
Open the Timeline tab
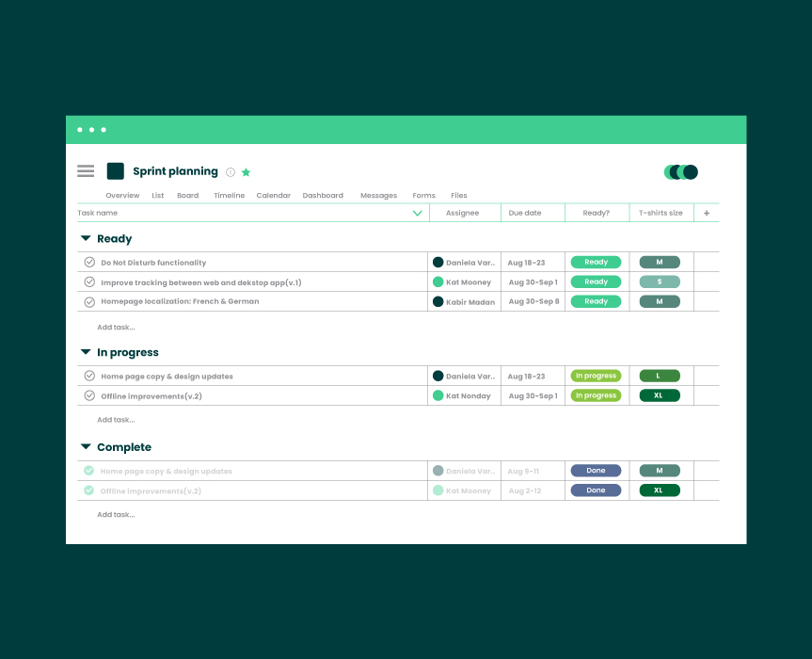coord(230,195)
